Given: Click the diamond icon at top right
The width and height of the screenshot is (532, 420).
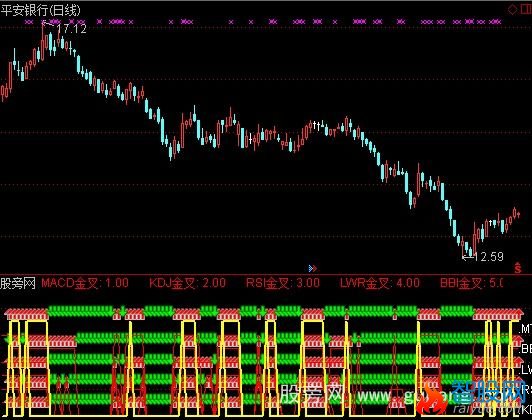Looking at the screenshot, I should pos(512,9).
